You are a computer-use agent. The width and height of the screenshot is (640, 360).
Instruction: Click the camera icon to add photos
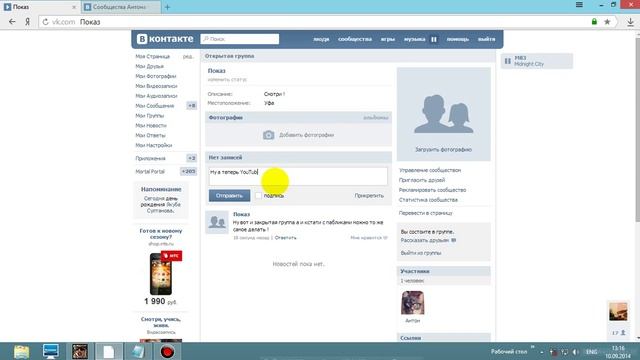point(269,135)
